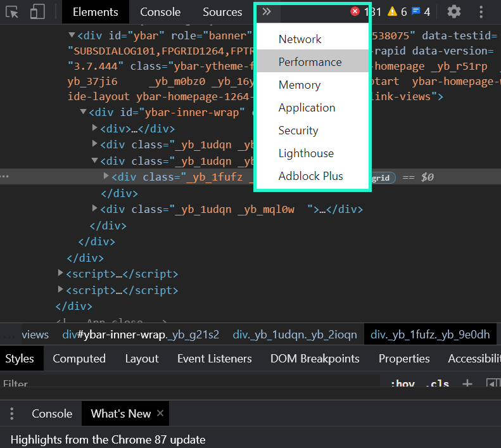Select breadcrumb div._yb_1fufz._yb_9e0dh
This screenshot has width=501, height=448.
(x=430, y=335)
